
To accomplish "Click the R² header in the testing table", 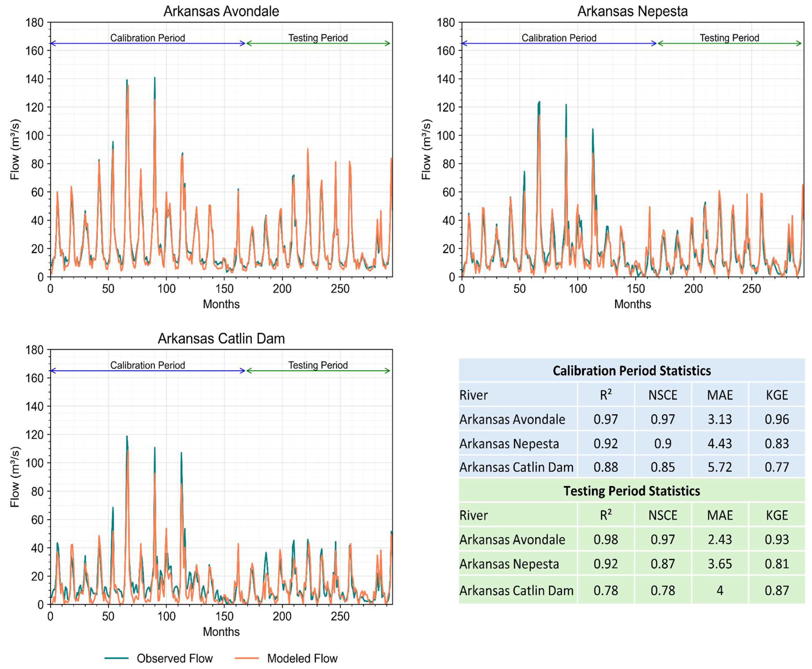I will pyautogui.click(x=606, y=515).
